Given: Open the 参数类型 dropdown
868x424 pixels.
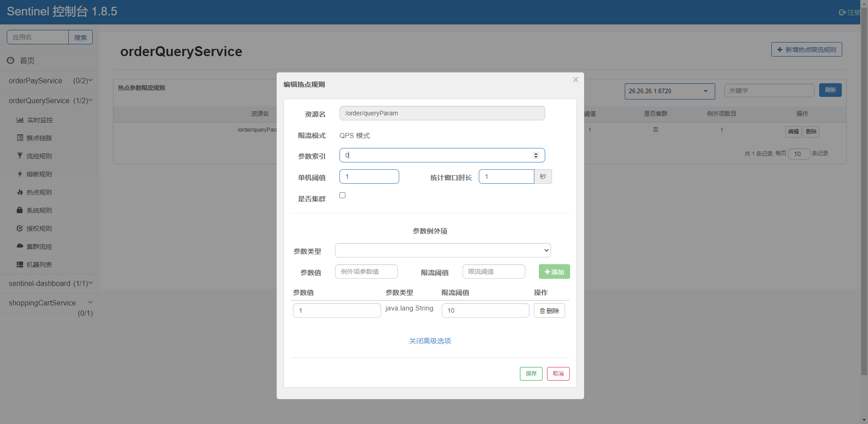Looking at the screenshot, I should (443, 250).
